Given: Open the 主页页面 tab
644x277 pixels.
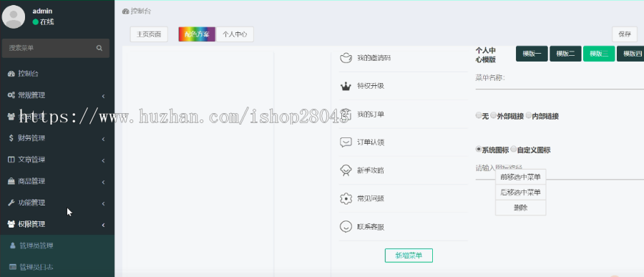Looking at the screenshot, I should [x=149, y=34].
